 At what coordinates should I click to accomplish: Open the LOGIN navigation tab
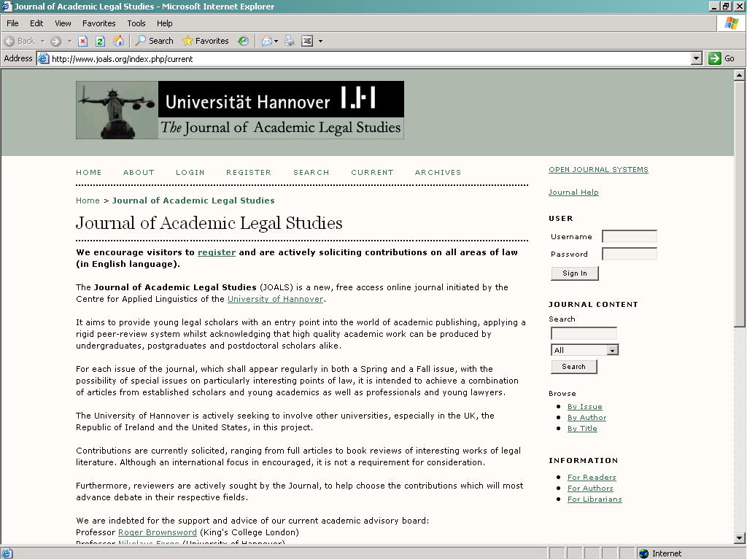coord(190,172)
